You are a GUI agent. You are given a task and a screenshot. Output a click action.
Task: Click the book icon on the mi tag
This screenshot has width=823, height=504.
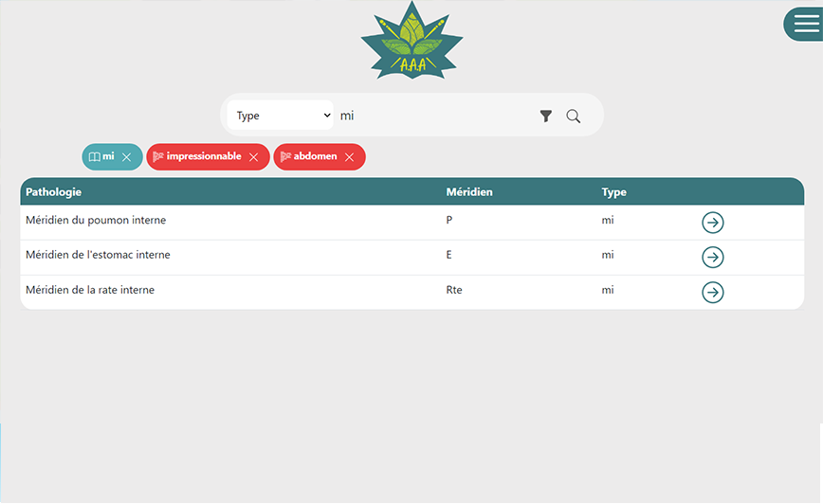click(95, 156)
